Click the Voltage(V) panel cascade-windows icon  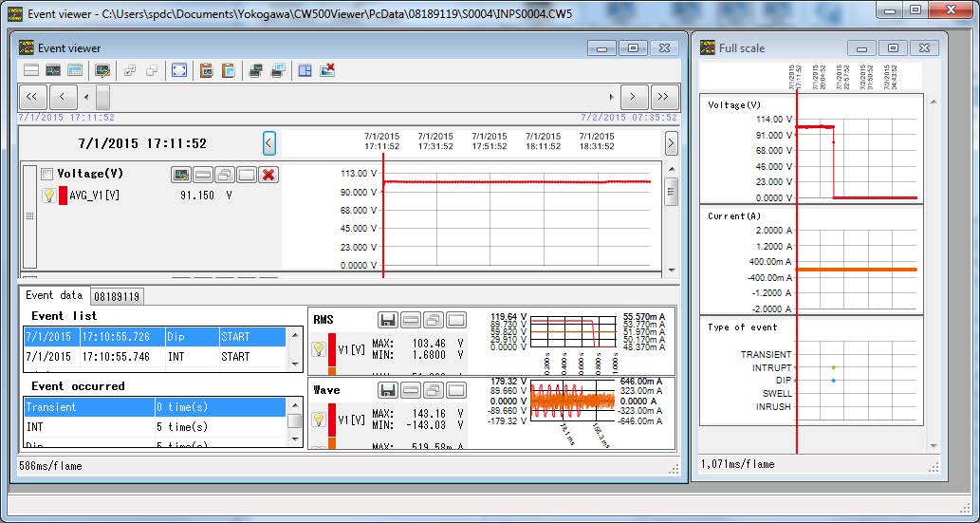pos(225,174)
